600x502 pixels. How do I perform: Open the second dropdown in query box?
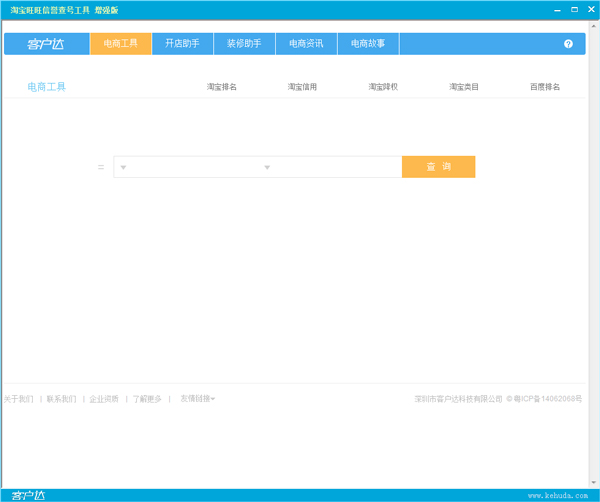click(267, 167)
